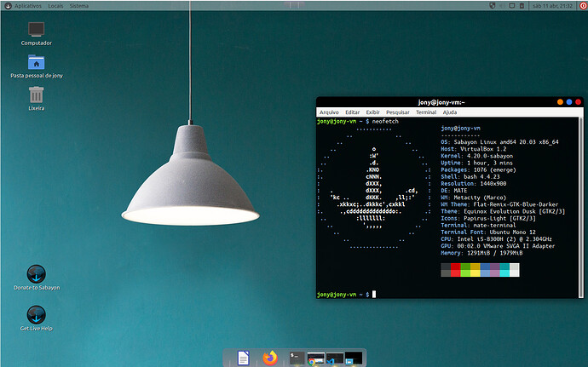Click the terminal vertical scrollbar
The width and height of the screenshot is (588, 367).
(581, 207)
